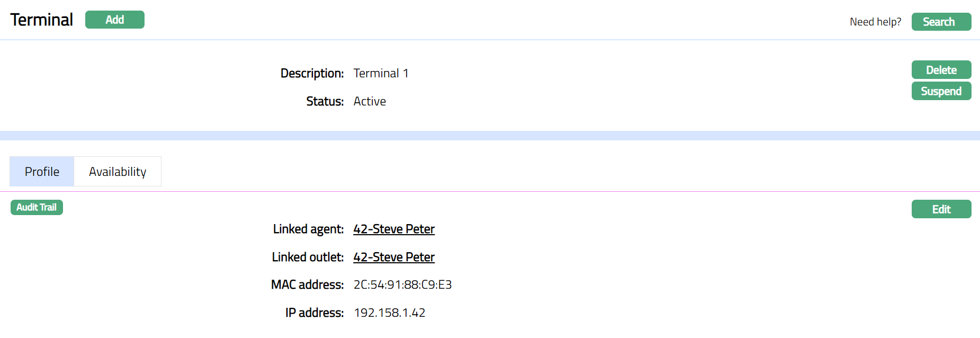This screenshot has height=338, width=980.
Task: Switch to the Profile tab
Action: (42, 172)
